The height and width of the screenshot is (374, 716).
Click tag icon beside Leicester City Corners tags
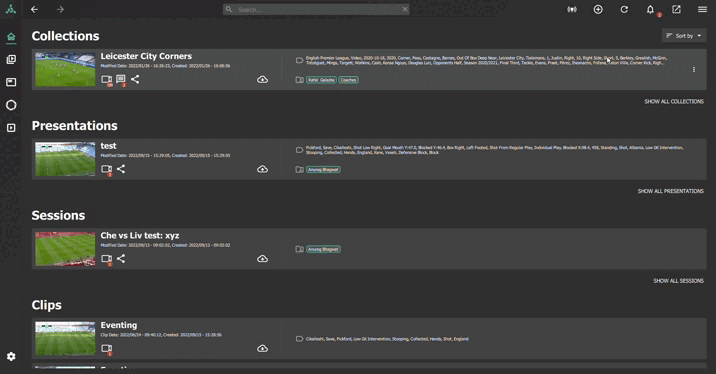(x=300, y=60)
